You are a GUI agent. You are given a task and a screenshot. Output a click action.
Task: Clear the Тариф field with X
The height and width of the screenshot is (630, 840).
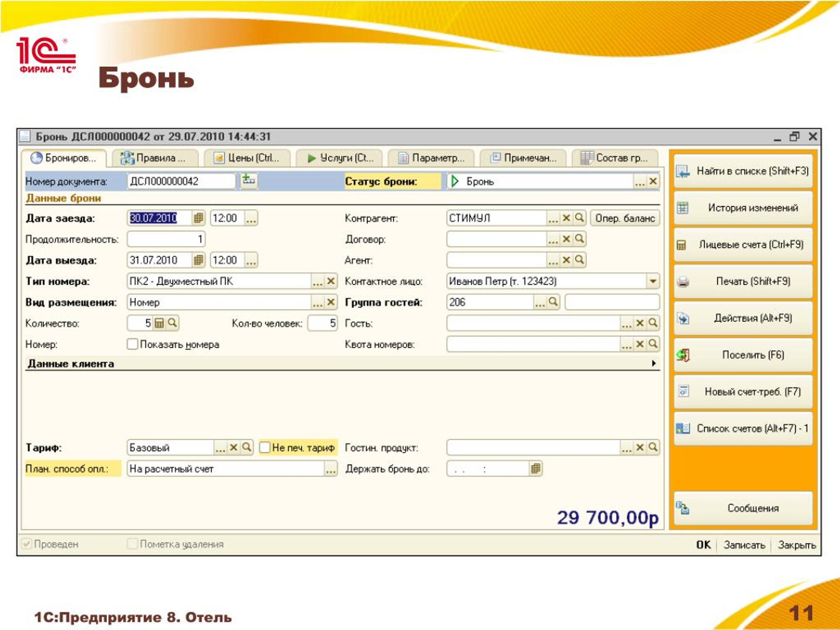tap(234, 447)
